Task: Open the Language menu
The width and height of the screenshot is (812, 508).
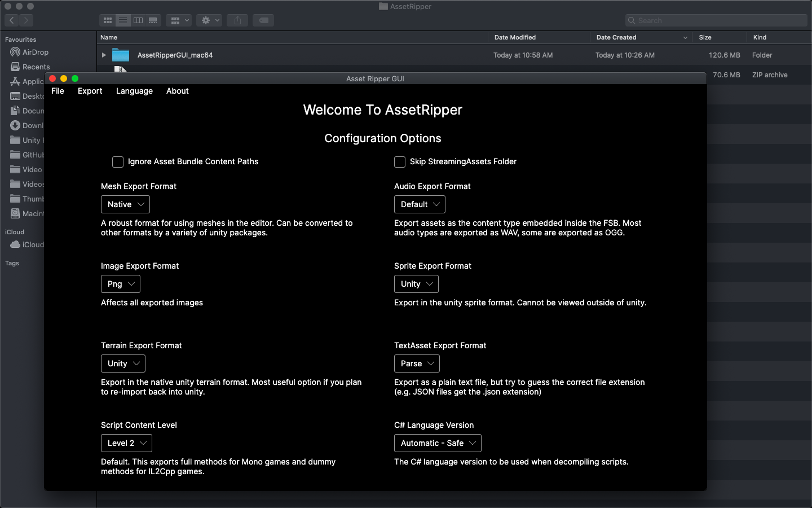Action: 134,91
